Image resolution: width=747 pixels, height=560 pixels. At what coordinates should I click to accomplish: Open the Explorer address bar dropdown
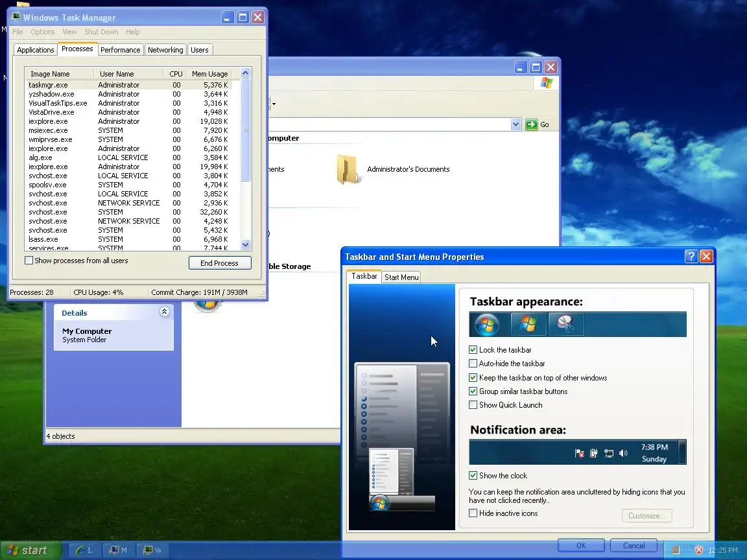[x=516, y=124]
